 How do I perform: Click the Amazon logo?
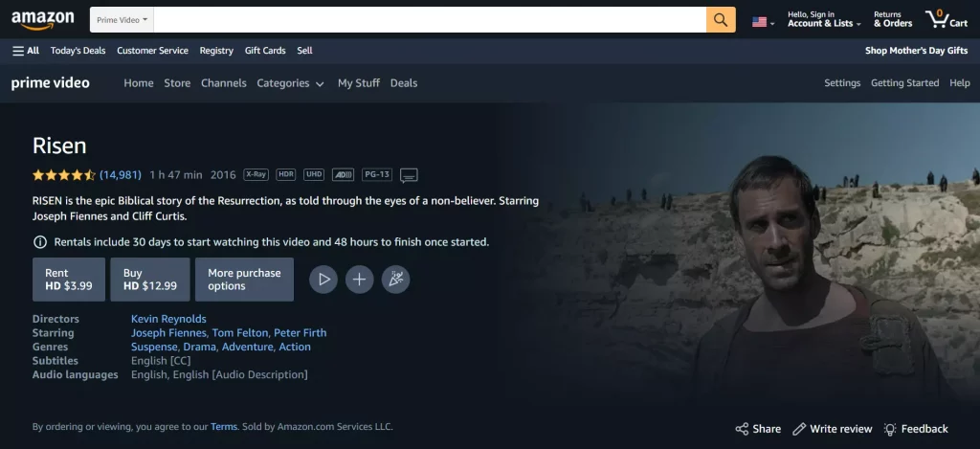pos(42,20)
